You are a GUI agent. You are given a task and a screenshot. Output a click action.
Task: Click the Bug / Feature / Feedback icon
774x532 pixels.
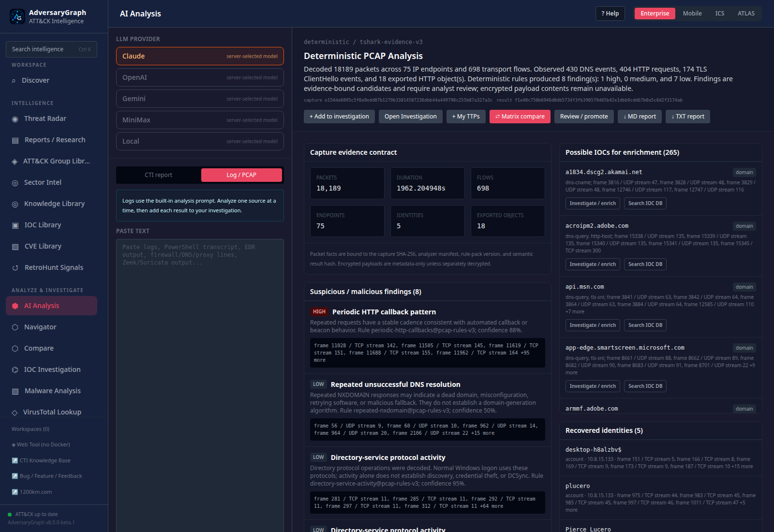tap(15, 476)
